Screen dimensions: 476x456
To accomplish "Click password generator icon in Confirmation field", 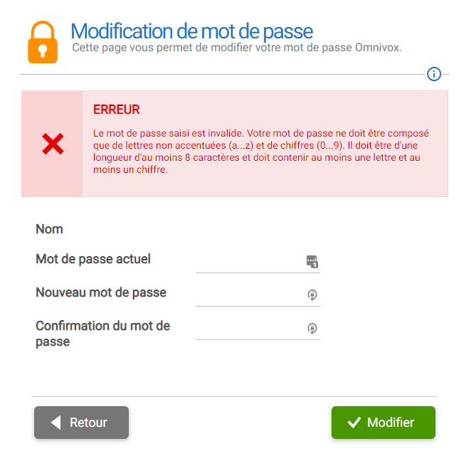I will click(x=312, y=328).
